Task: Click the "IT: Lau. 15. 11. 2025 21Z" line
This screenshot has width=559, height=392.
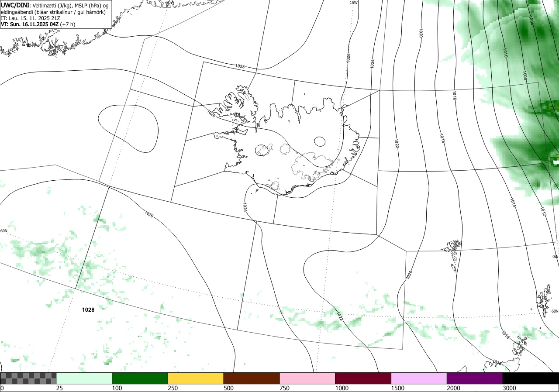Action: tap(31, 18)
